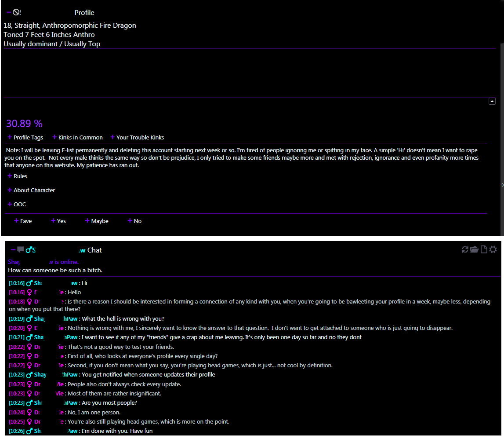This screenshot has height=439, width=504.
Task: Click username on 'Most of them are' message
Action: click(x=49, y=394)
